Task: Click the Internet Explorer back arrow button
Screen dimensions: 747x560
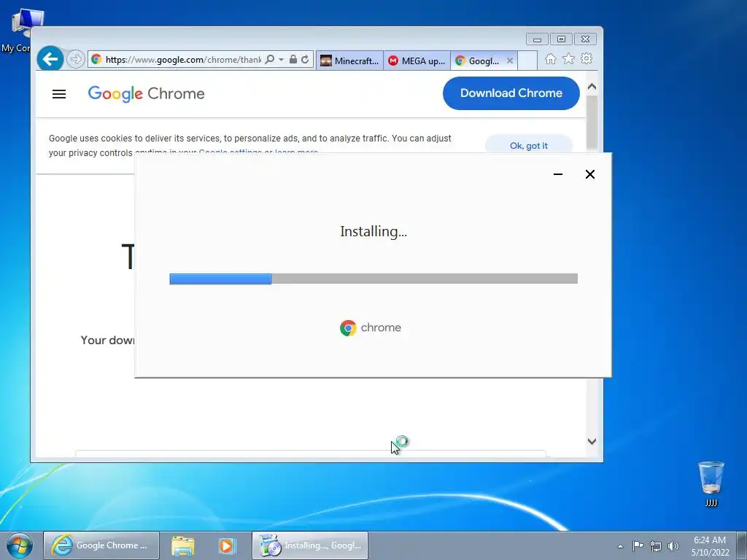Action: coord(50,59)
